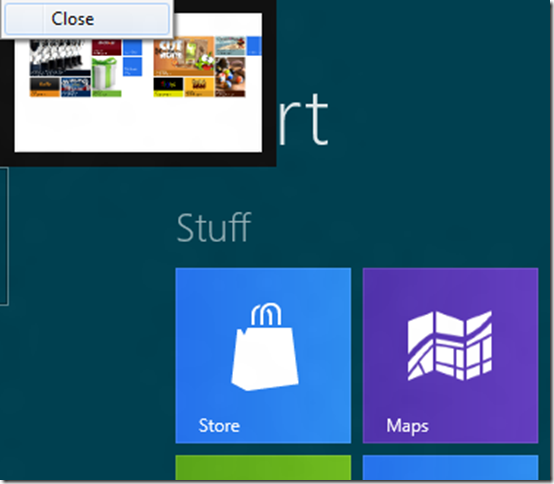Select the Stuff group heading
This screenshot has width=554, height=484.
214,228
